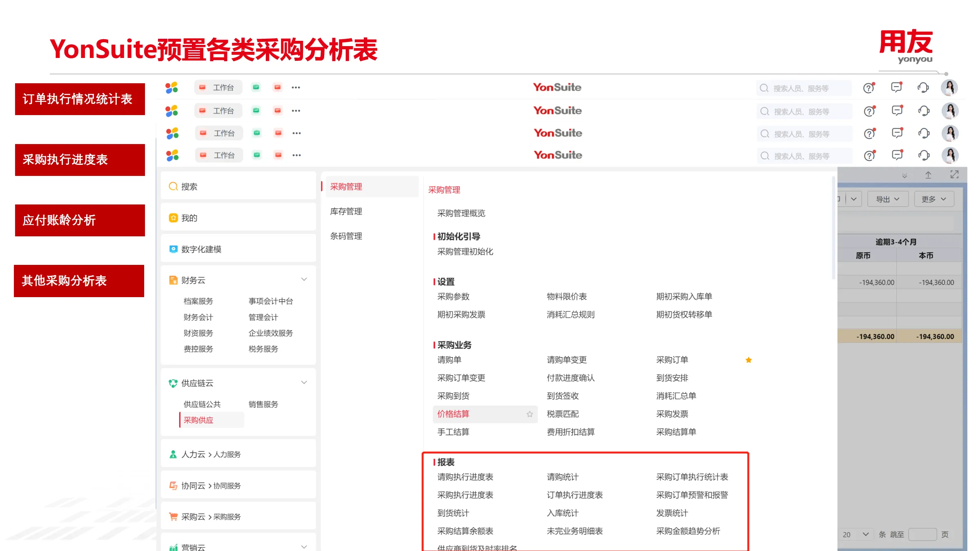Toggle the favorite star on 价格结算
Viewport: 980px width, 551px height.
pos(530,414)
